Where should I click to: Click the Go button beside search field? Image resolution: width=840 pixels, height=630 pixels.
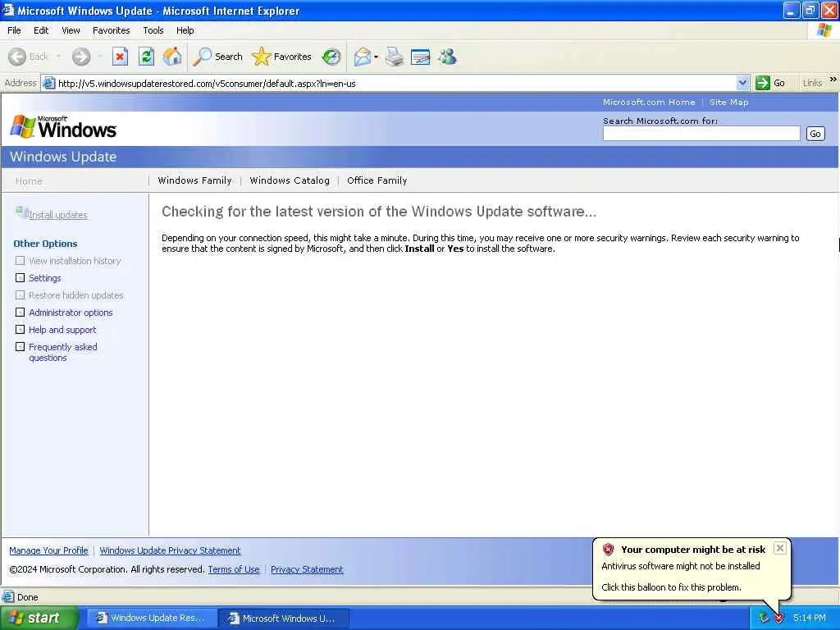click(815, 134)
